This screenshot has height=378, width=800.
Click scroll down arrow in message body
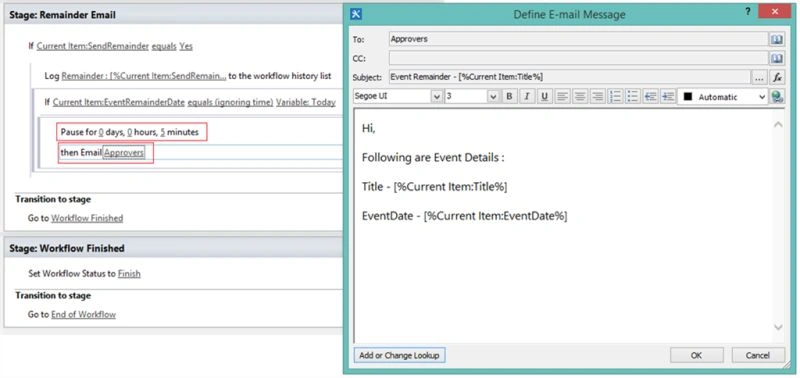778,327
